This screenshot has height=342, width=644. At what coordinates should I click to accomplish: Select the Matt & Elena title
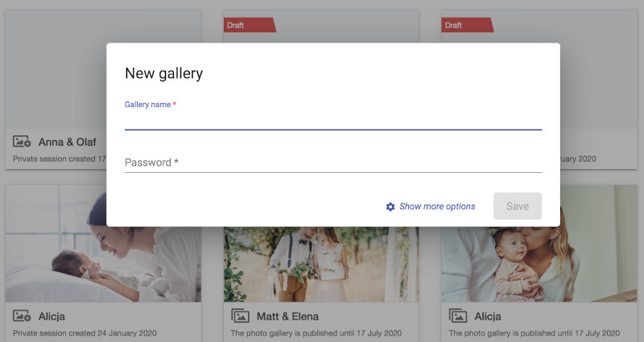click(287, 316)
